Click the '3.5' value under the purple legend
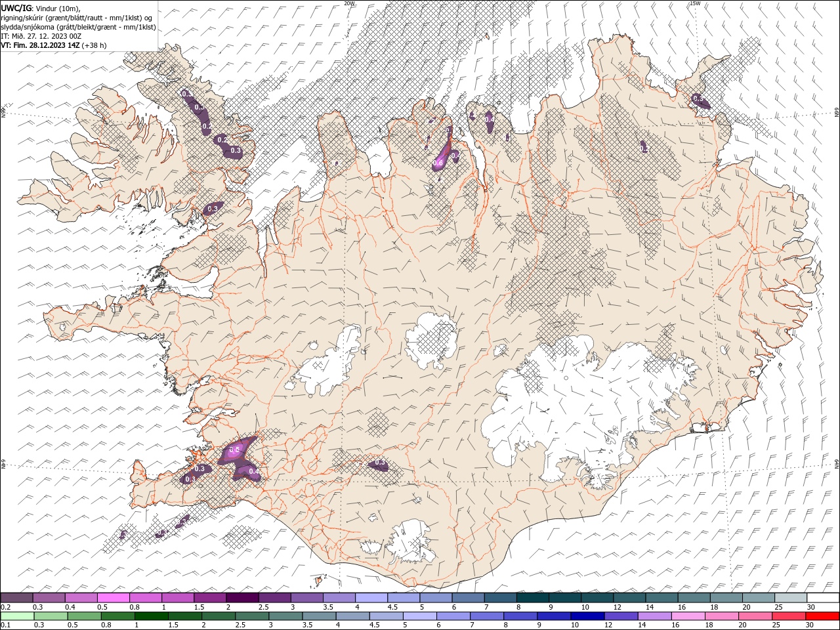Image resolution: width=840 pixels, height=630 pixels. pos(328,607)
